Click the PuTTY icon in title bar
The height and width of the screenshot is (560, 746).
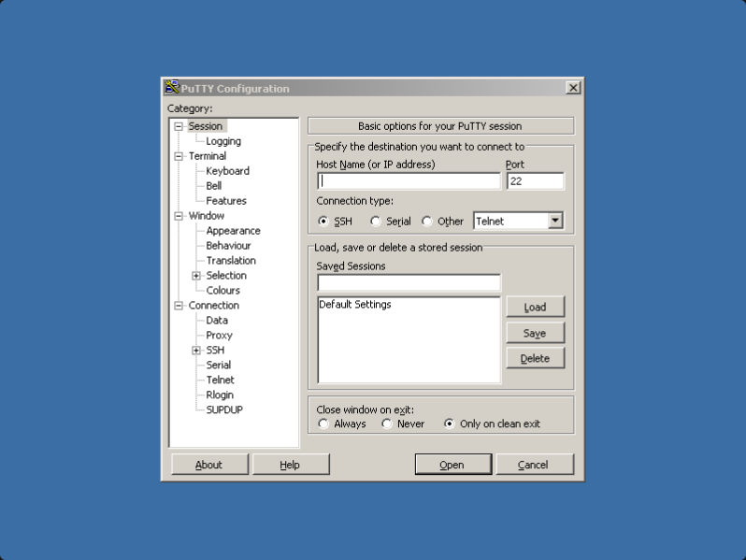tap(172, 88)
